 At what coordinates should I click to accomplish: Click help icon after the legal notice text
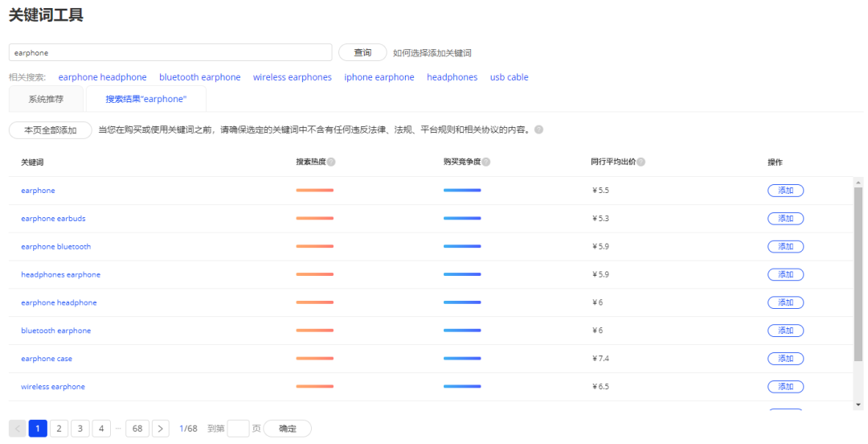coord(538,129)
